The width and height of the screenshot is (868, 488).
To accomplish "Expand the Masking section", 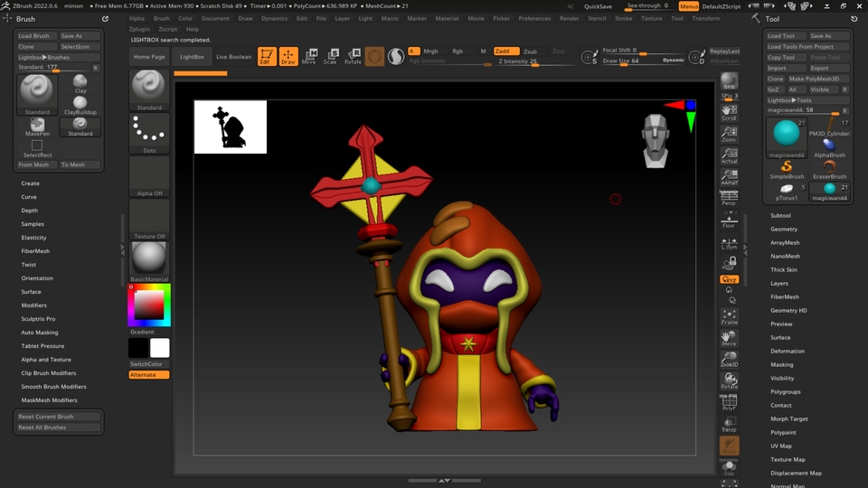I will click(x=781, y=364).
